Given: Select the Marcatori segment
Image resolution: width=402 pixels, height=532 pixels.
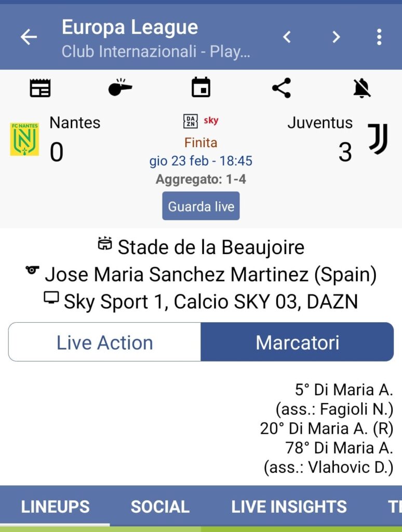Looking at the screenshot, I should (x=297, y=342).
